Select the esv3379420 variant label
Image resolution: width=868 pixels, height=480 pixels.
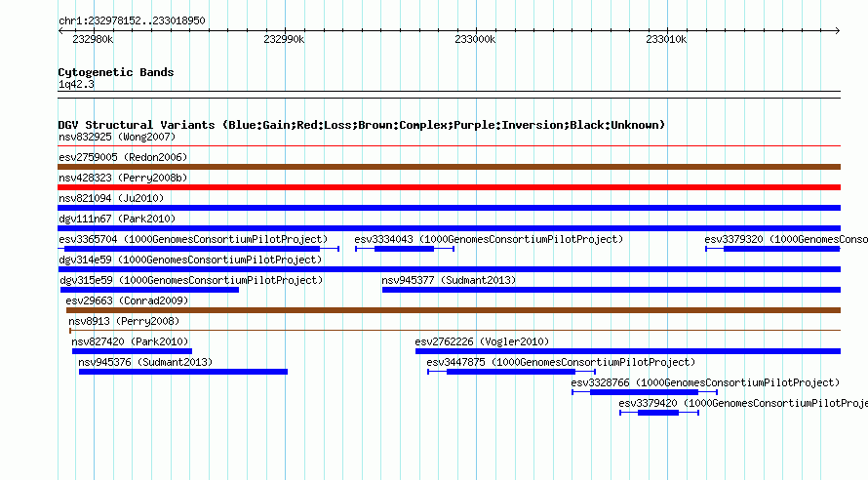pyautogui.click(x=743, y=403)
